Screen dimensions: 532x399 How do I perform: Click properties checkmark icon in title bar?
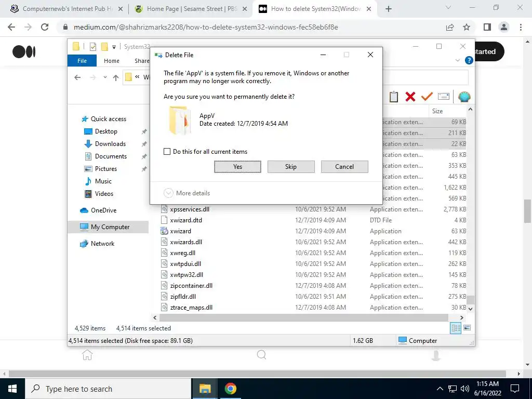click(x=93, y=47)
